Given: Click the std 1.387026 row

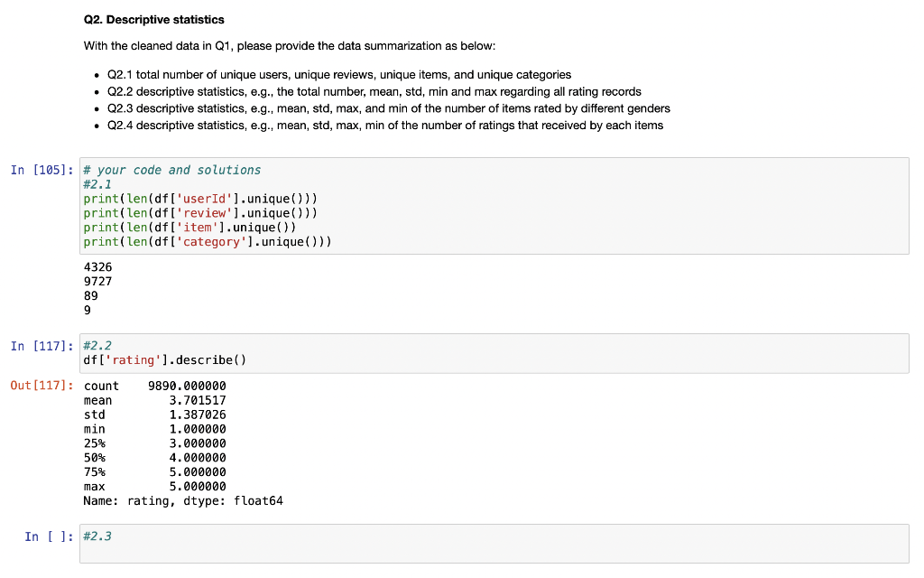Looking at the screenshot, I should pos(154,415).
